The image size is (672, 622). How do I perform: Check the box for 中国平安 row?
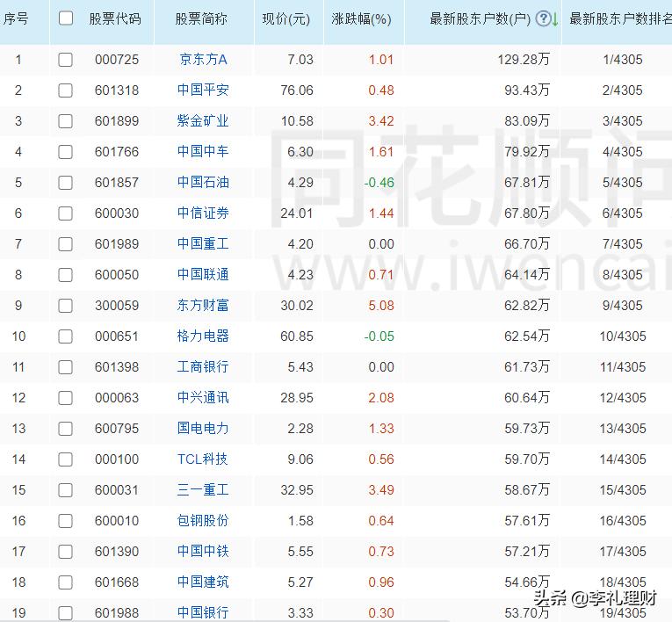[x=66, y=90]
